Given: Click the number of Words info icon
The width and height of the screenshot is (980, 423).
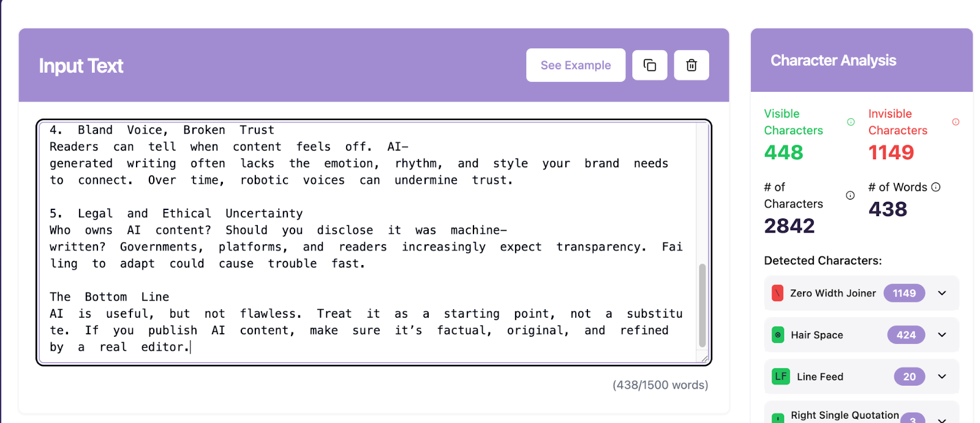Looking at the screenshot, I should point(936,187).
